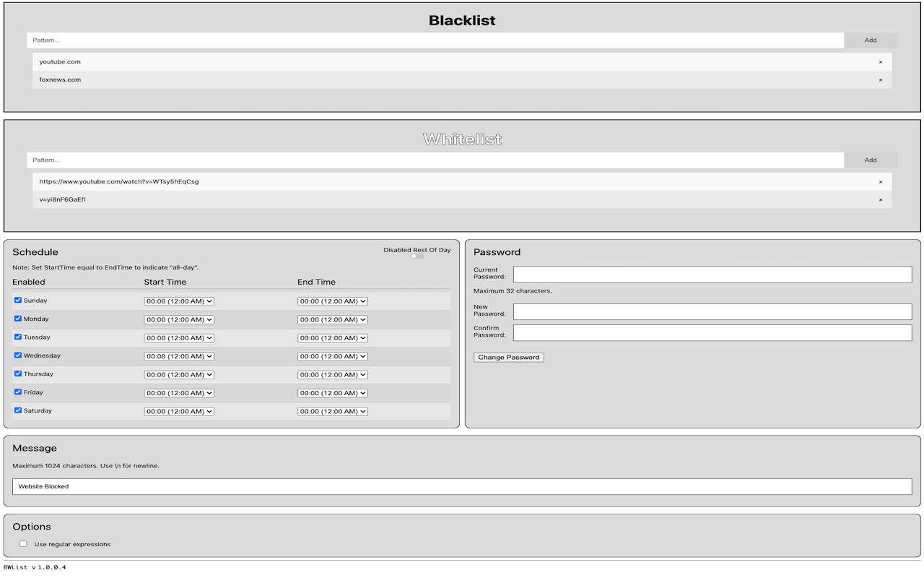This screenshot has width=924, height=578.
Task: Open the Monday Start Time dropdown
Action: pyautogui.click(x=178, y=319)
